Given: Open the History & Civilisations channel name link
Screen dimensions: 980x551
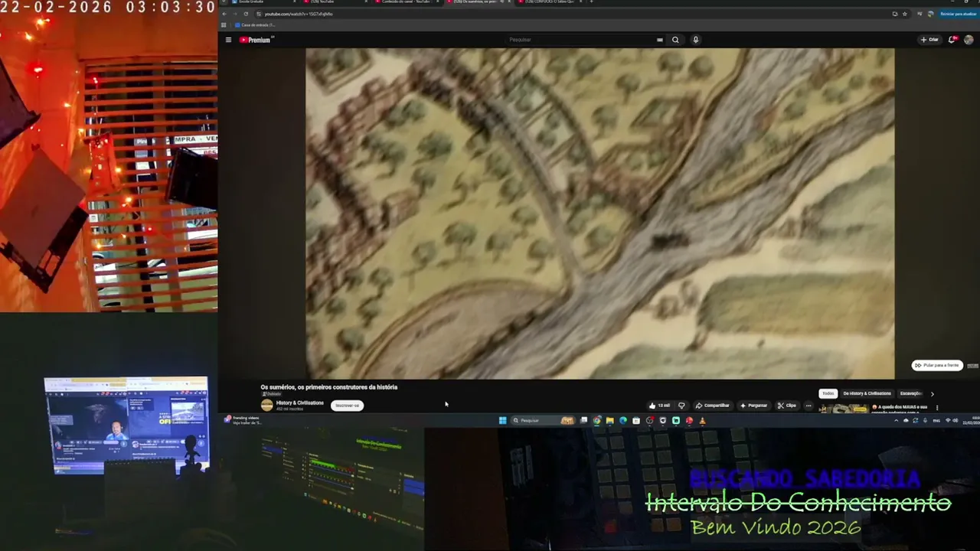Looking at the screenshot, I should [300, 403].
